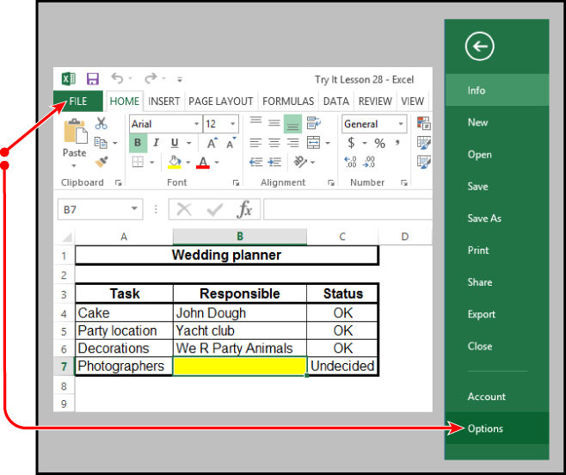Click the Increase Font Size icon
The height and width of the screenshot is (475, 566).
(212, 143)
